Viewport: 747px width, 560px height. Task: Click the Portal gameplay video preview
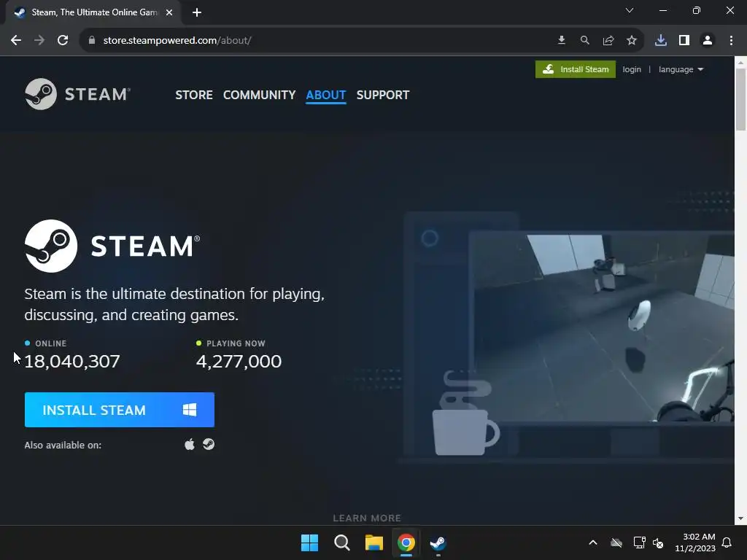click(602, 327)
